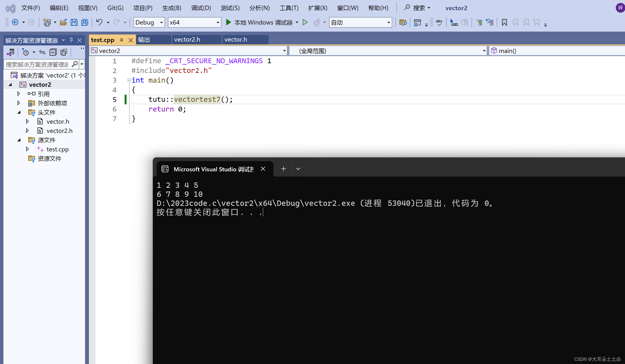Click the Breakpoint toggle on line 5

tap(96, 99)
